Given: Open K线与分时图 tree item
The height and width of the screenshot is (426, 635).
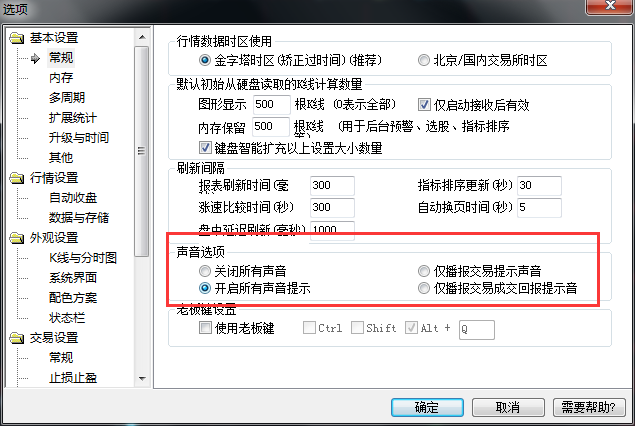Looking at the screenshot, I should click(83, 258).
